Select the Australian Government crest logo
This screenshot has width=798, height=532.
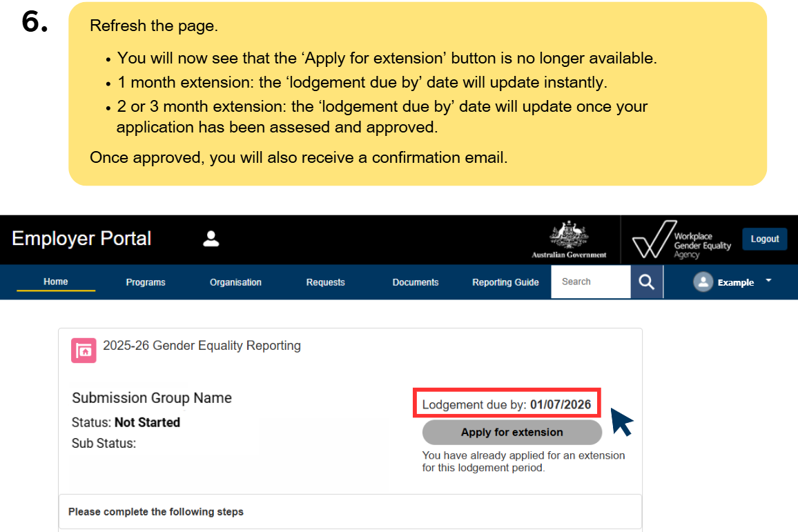pos(568,238)
